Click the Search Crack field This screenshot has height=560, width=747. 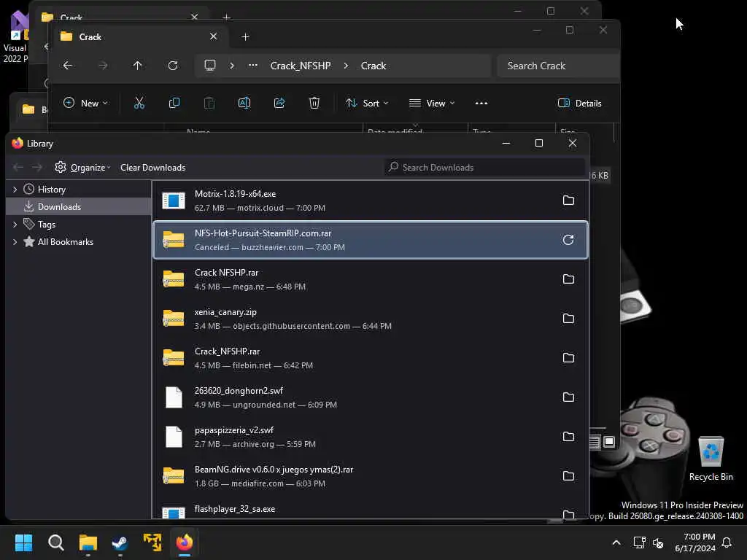coord(558,66)
